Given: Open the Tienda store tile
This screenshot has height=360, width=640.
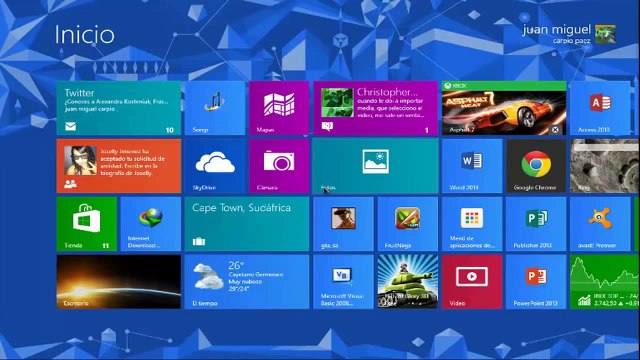Looking at the screenshot, I should [87, 224].
